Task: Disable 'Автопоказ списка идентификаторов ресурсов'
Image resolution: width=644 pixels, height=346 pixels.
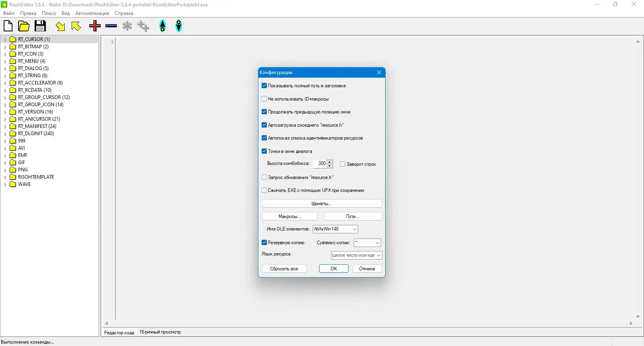Action: (264, 138)
